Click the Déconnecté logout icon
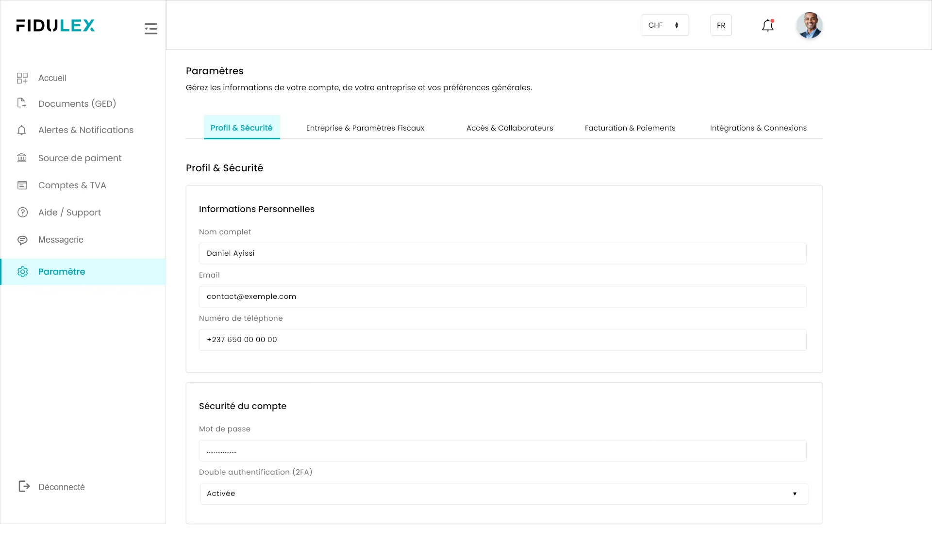 [x=24, y=486]
